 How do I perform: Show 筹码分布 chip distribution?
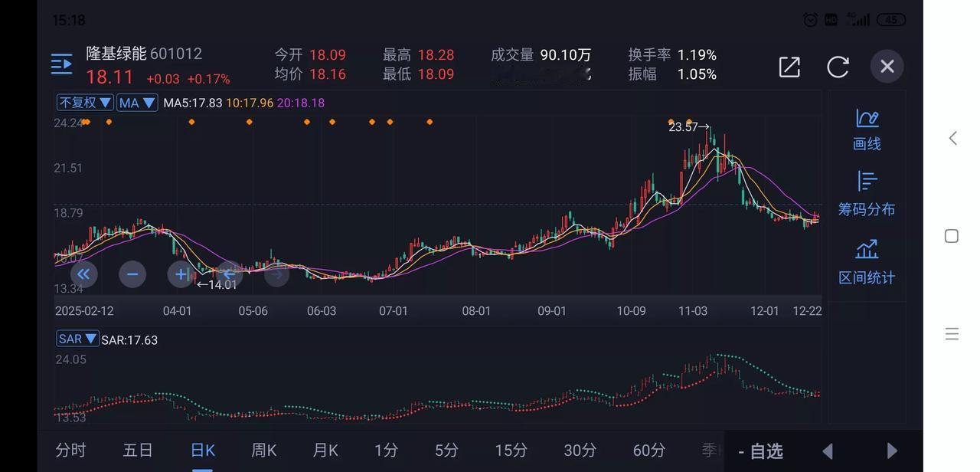click(867, 194)
